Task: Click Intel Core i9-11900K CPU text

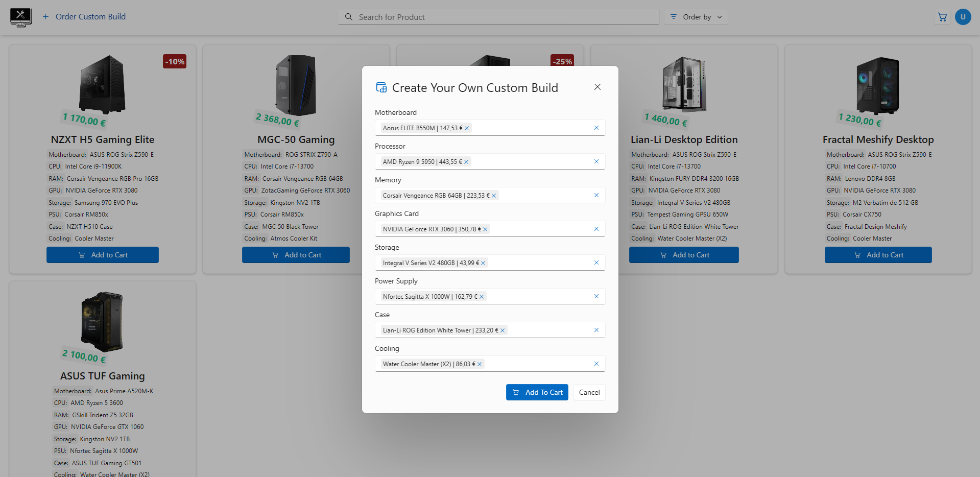Action: point(93,166)
